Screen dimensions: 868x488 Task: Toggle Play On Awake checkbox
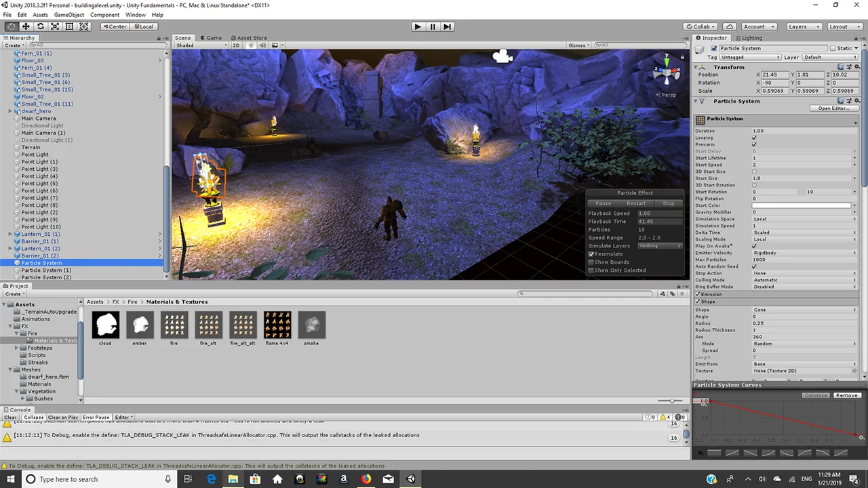pos(754,246)
